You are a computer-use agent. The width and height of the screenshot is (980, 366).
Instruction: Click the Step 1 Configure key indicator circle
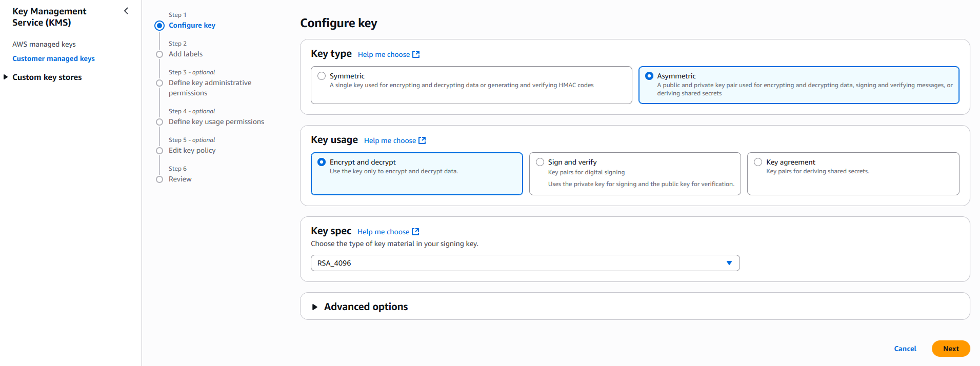click(x=159, y=26)
